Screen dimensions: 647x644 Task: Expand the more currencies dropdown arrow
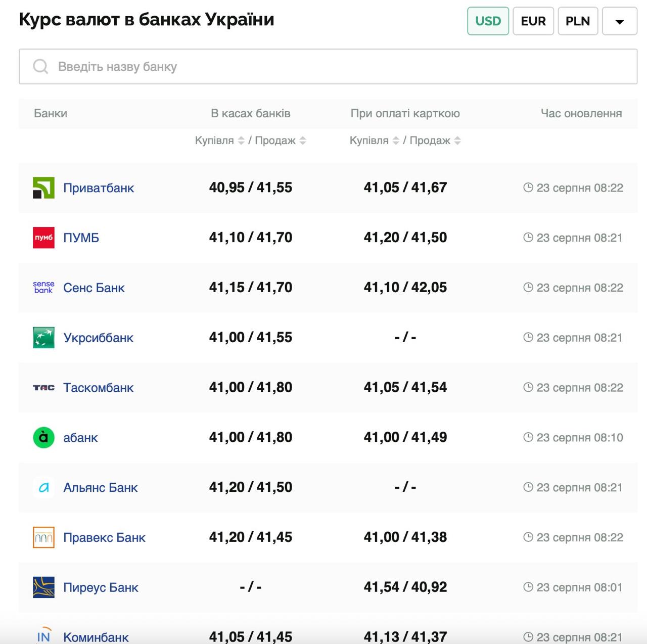pyautogui.click(x=619, y=21)
